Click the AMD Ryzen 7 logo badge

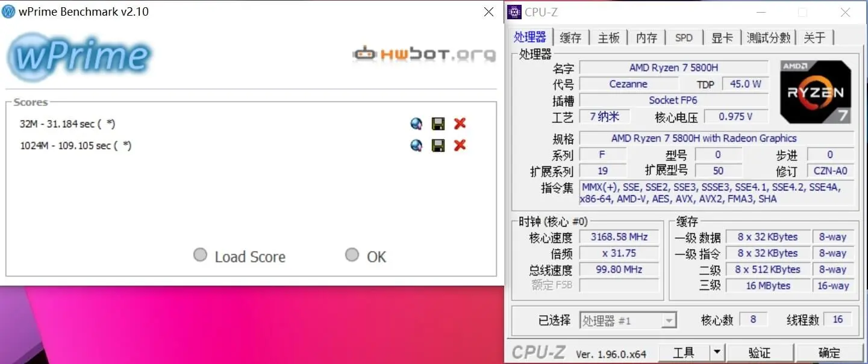click(x=816, y=92)
